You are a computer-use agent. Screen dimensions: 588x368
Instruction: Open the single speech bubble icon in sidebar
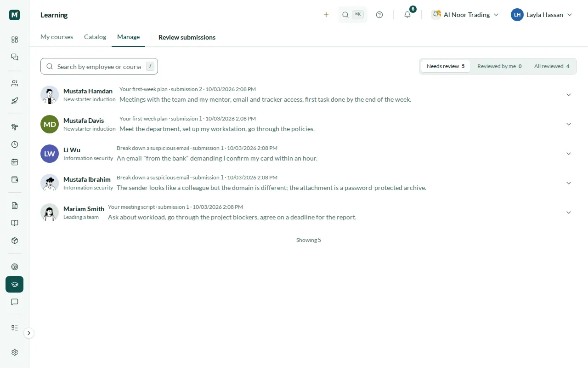pos(15,302)
